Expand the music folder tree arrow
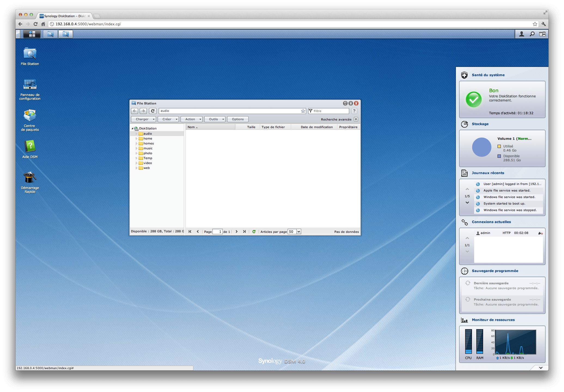Viewport: 564px width, 392px height. [136, 148]
